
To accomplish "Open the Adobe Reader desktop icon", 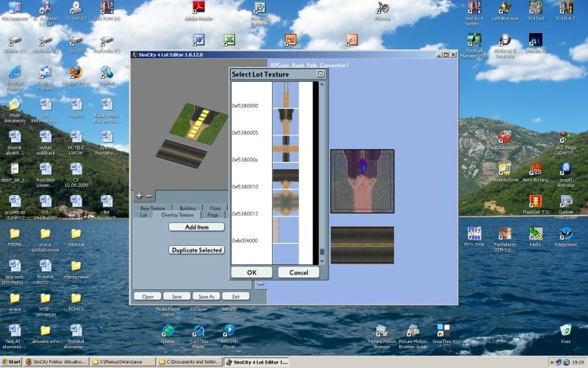I will point(198,10).
